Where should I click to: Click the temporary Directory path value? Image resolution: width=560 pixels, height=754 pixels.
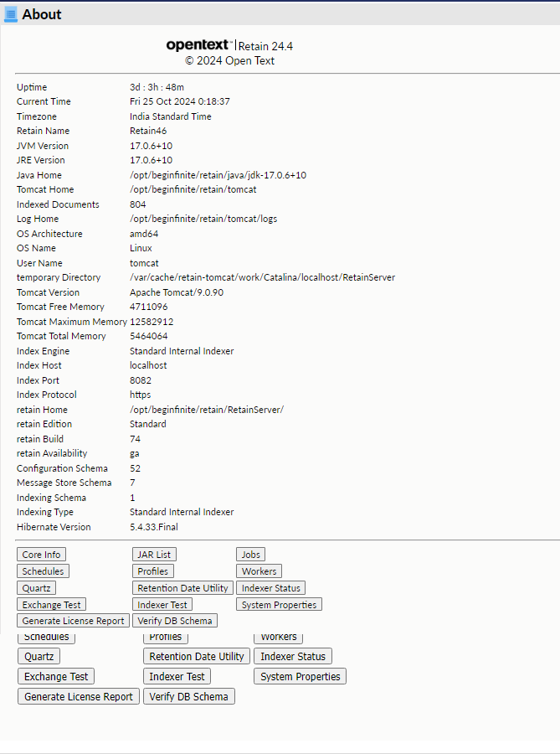pos(262,277)
